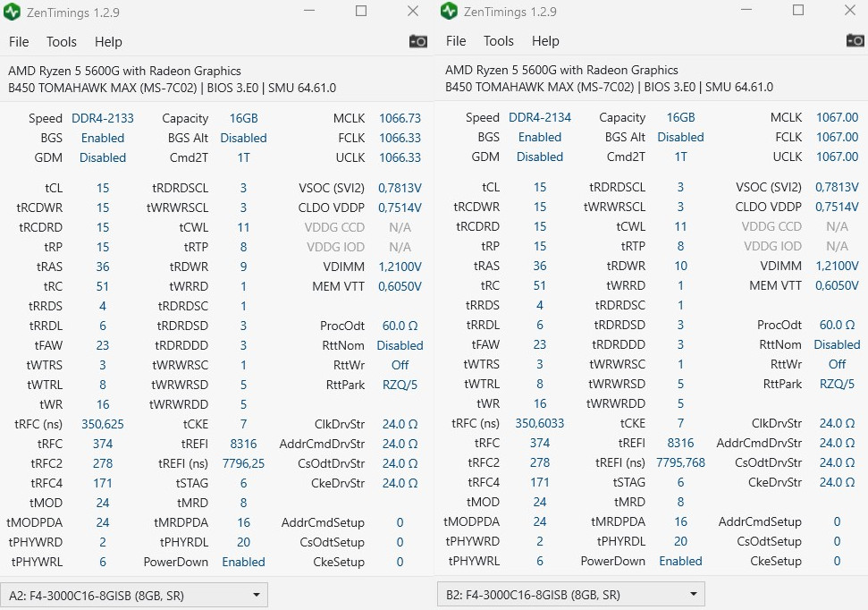
Task: Click tWR value 16 in right window
Action: coord(540,404)
